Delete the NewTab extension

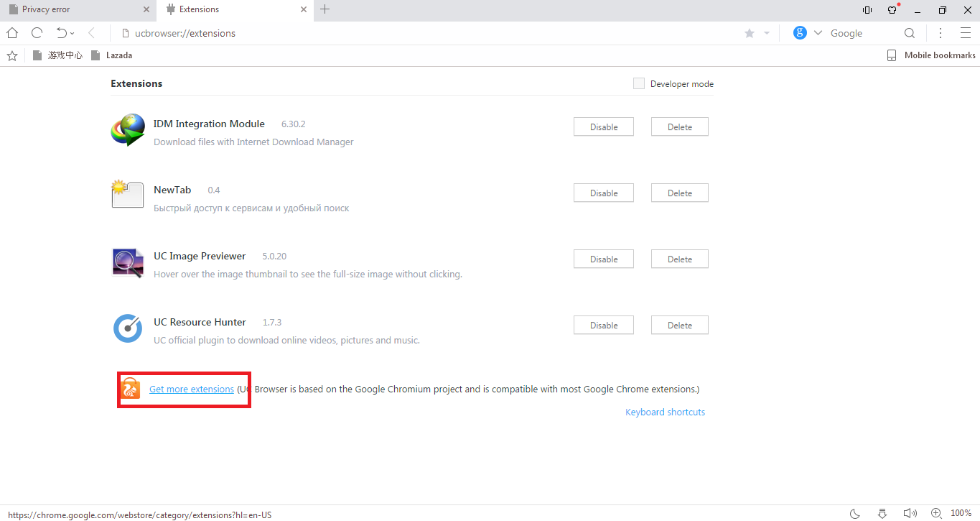click(x=680, y=193)
